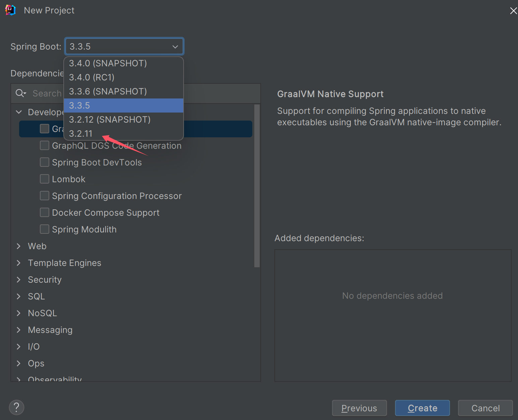Click the Spring Modulith label text
This screenshot has height=420, width=518.
coord(84,229)
